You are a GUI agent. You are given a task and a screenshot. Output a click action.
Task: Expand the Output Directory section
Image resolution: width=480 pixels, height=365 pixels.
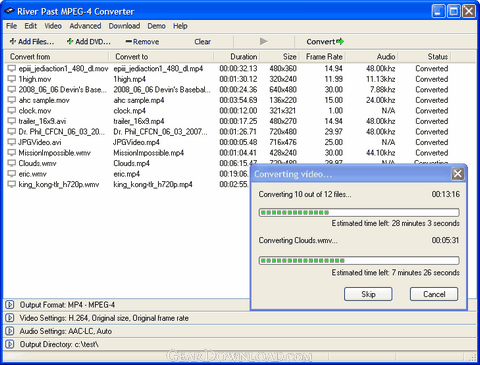[10, 344]
